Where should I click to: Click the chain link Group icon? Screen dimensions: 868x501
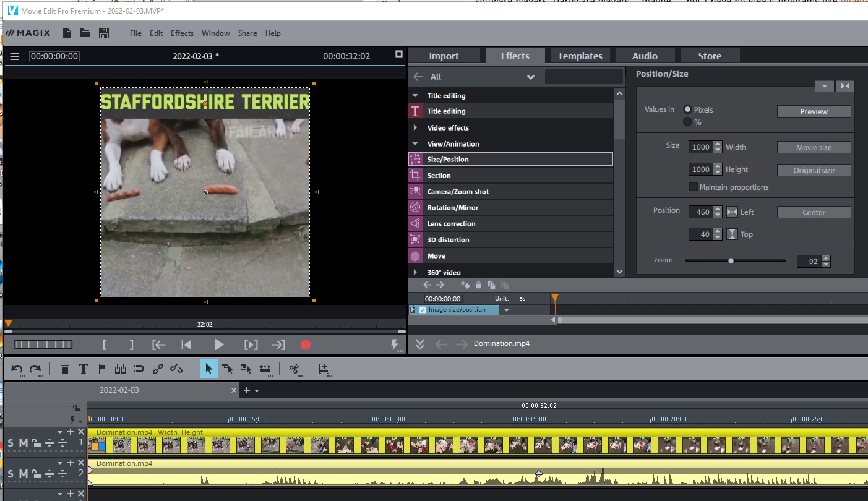[x=158, y=369]
